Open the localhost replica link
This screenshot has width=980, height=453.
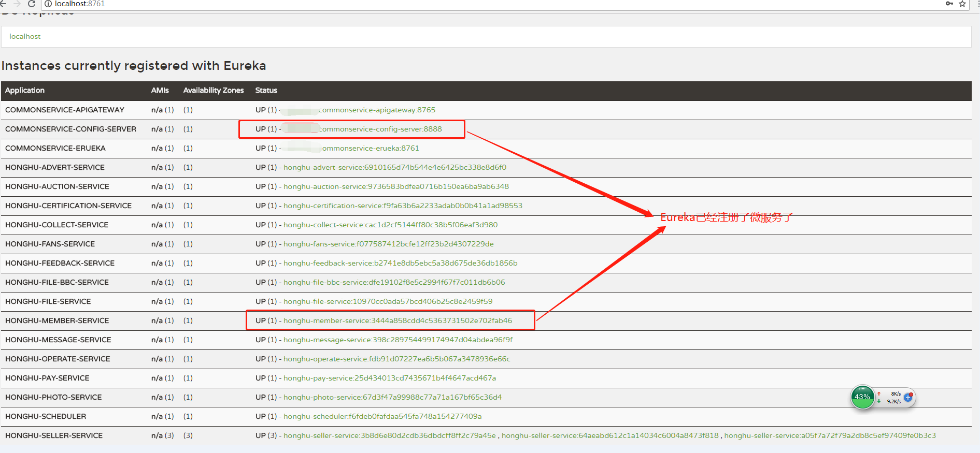pyautogui.click(x=25, y=36)
